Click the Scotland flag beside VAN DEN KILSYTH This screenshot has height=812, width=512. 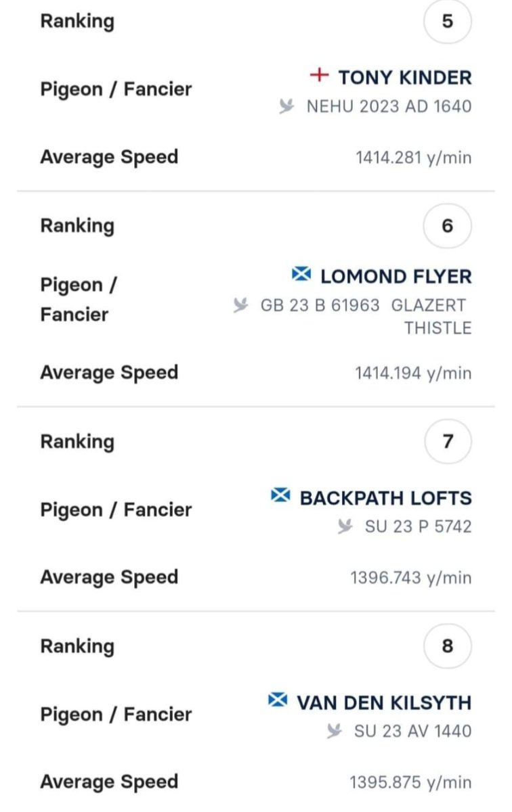pos(278,700)
